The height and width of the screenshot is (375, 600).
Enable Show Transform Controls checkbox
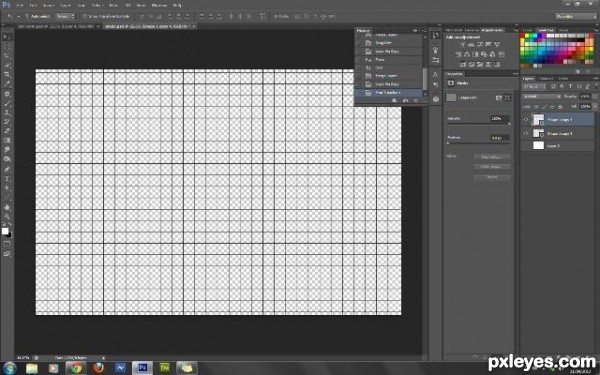85,16
